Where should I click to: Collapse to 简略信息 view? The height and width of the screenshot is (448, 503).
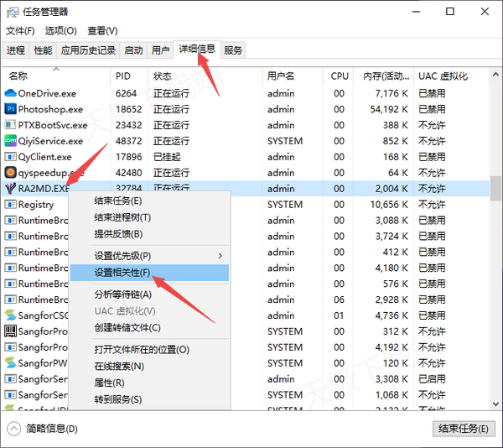[x=42, y=429]
